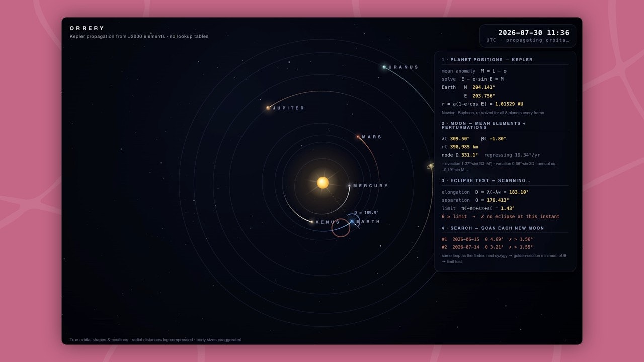
Task: Click the D = 189.9° elongation readout
Action: (366, 213)
